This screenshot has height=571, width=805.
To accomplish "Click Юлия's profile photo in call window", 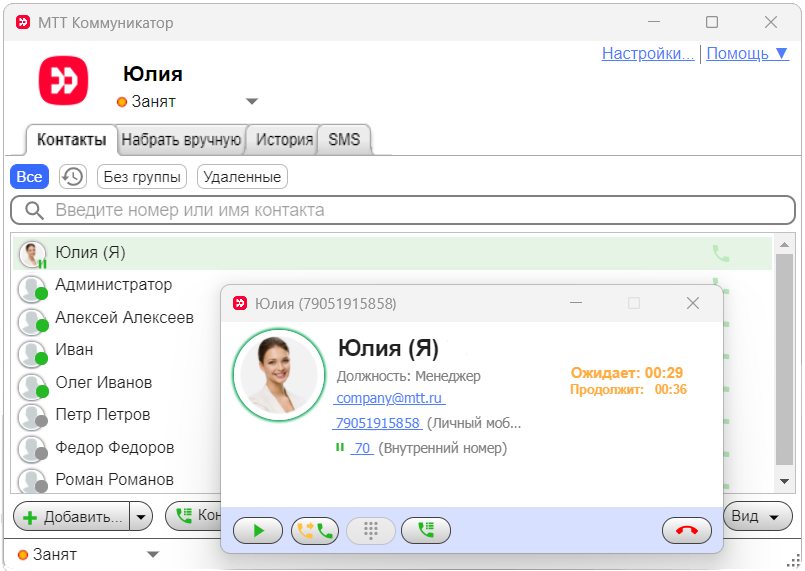I will pos(279,376).
